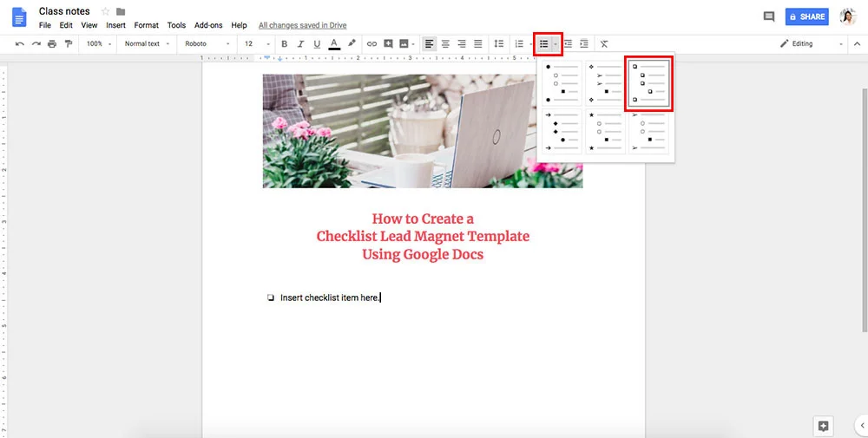Open the Format menu
Screen dimensions: 868x438
tap(146, 25)
